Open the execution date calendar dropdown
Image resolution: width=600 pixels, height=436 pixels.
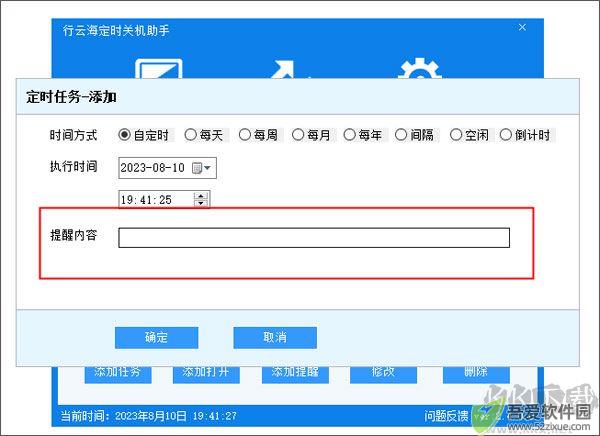point(202,168)
